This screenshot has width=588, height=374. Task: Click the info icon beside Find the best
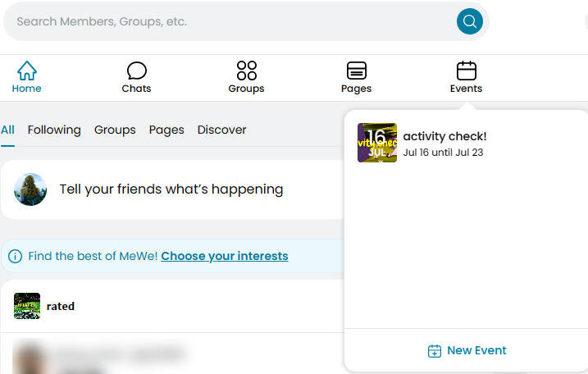click(15, 257)
